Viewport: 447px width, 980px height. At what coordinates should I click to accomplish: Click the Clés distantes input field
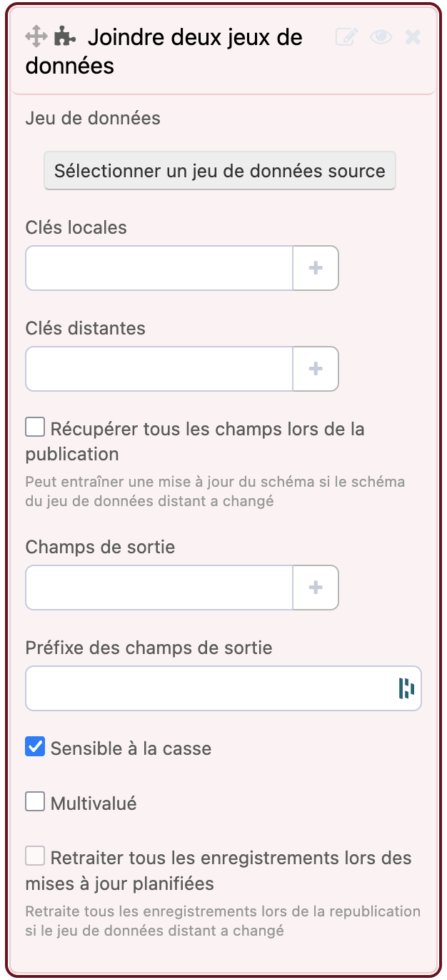tap(159, 369)
